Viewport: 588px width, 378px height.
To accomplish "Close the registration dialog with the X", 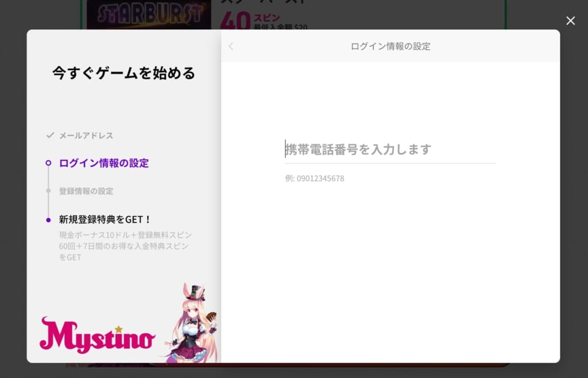I will 570,21.
